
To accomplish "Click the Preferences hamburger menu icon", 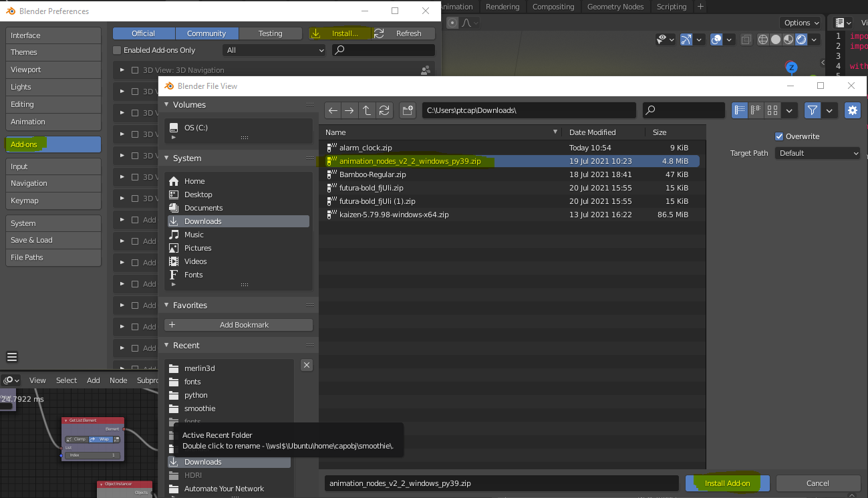I will 12,357.
